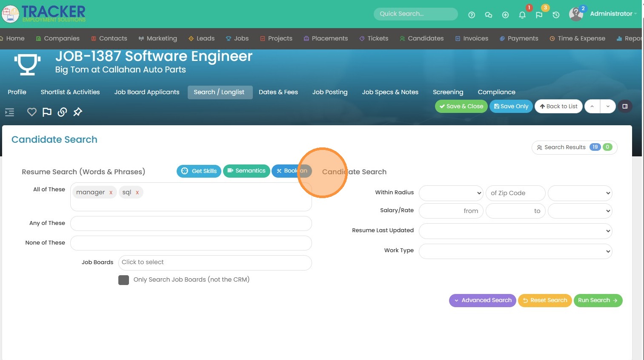
Task: Click the heart favorite icon
Action: pos(32,112)
